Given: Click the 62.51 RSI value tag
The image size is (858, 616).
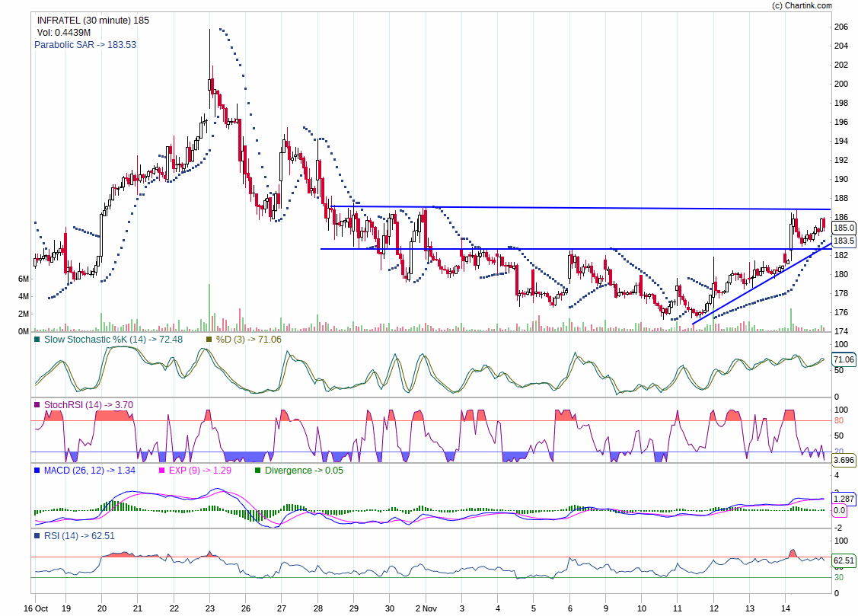Looking at the screenshot, I should (844, 560).
